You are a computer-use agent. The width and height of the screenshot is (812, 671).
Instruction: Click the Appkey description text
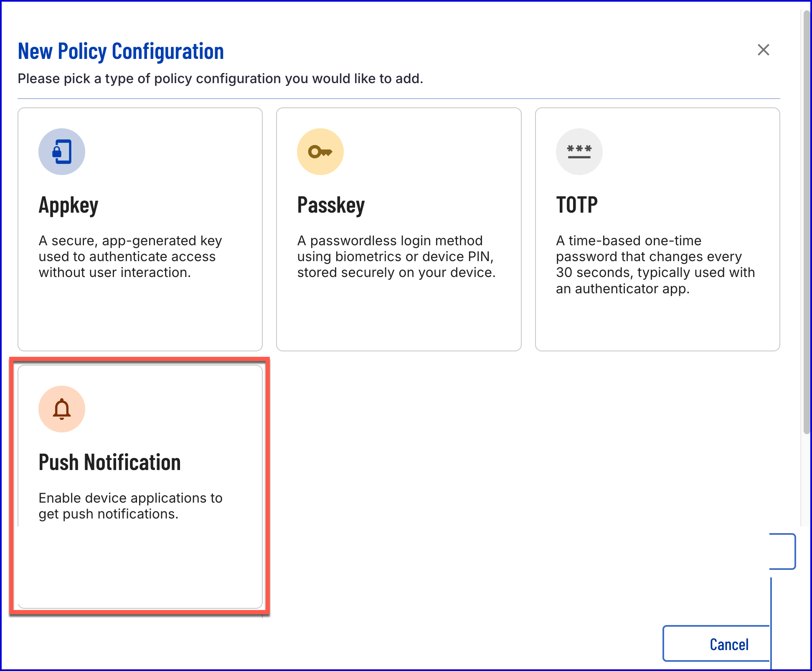pyautogui.click(x=130, y=257)
